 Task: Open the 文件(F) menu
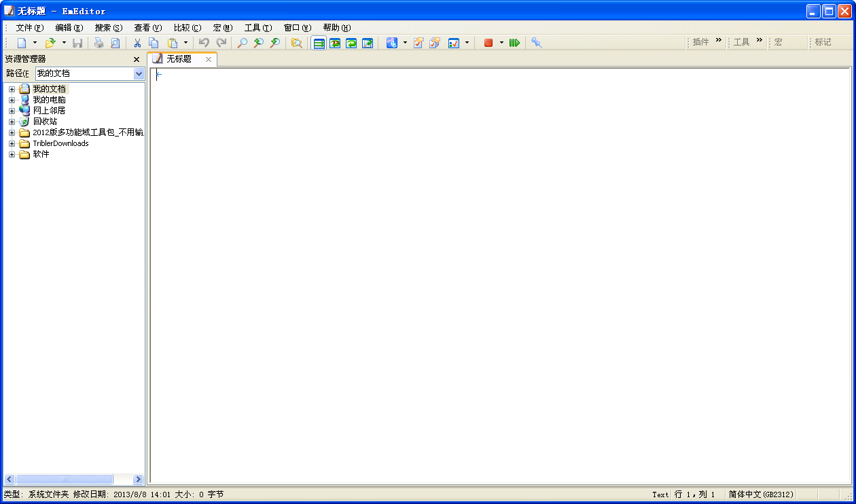point(30,28)
